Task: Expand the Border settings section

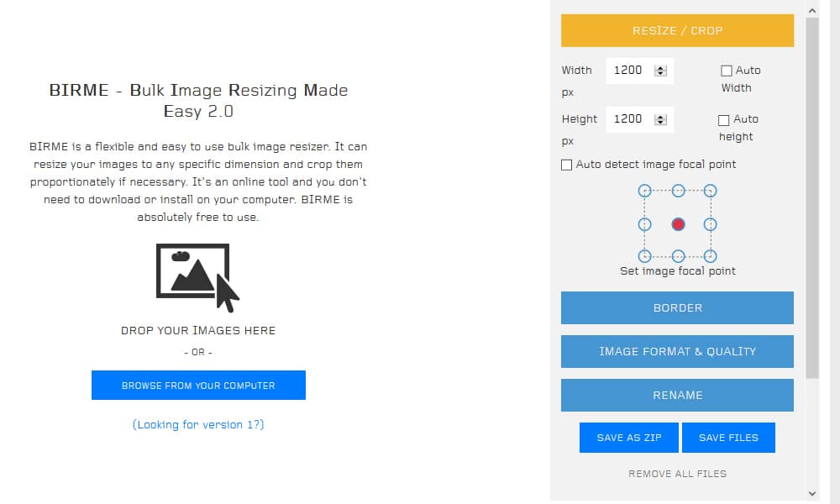Action: (677, 307)
